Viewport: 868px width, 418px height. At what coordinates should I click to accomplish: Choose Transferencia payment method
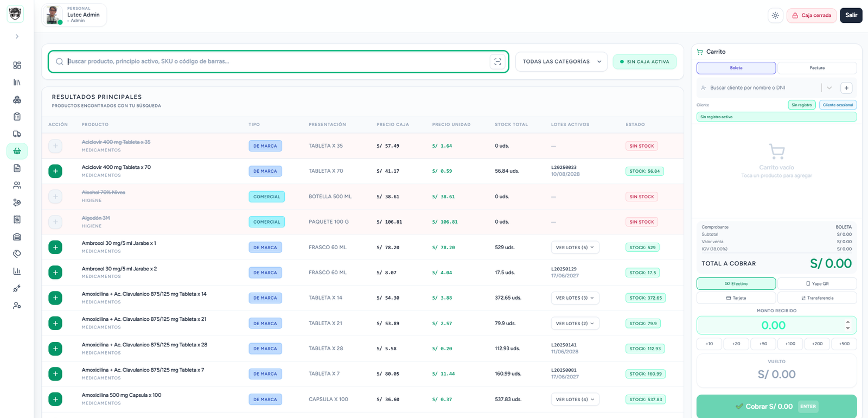coord(817,298)
